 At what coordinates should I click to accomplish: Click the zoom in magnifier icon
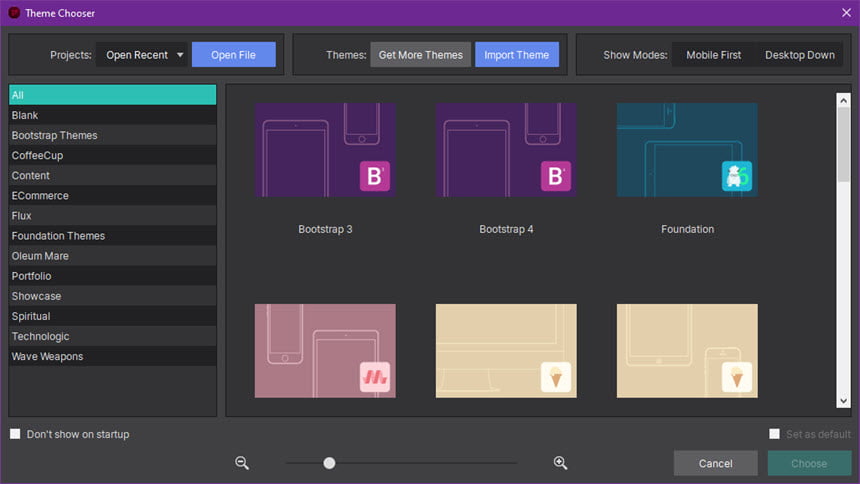tap(560, 463)
